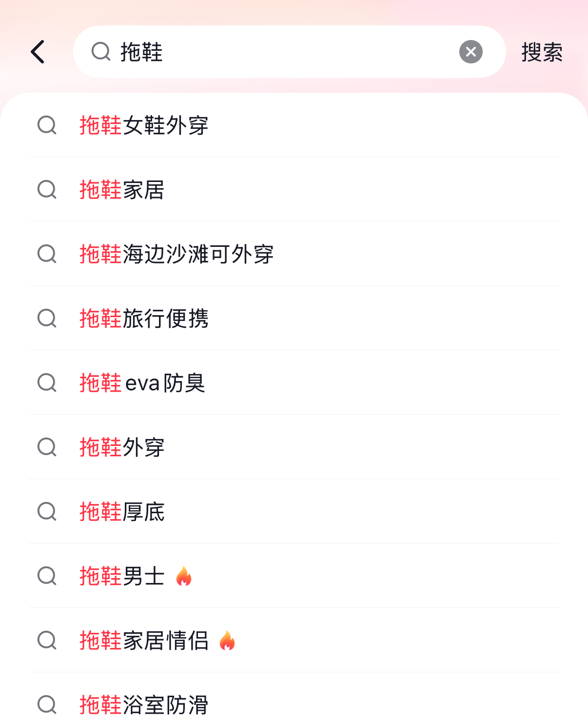Select the 拖鞋女鞋外穿 suggestion
Viewport: 588px width, 724px height.
pyautogui.click(x=294, y=125)
